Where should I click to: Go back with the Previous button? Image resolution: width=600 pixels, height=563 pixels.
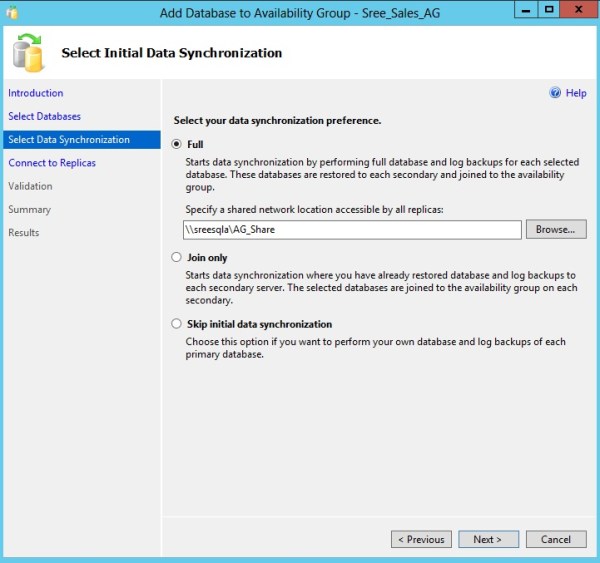[x=421, y=539]
